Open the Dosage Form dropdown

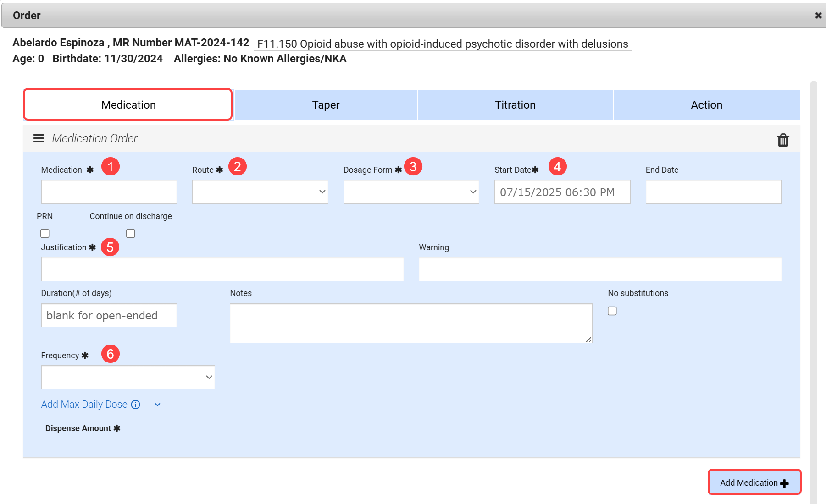tap(411, 192)
